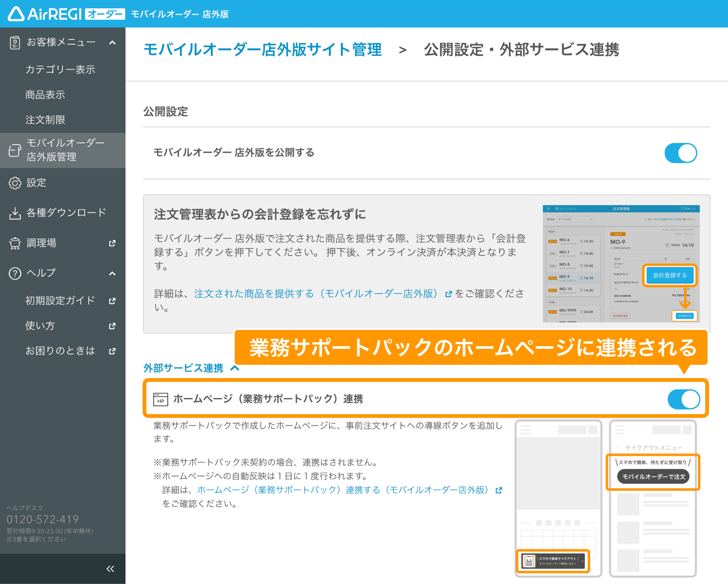Open カテゴリー表示 menu item
Image resolution: width=728 pixels, height=584 pixels.
(x=60, y=69)
